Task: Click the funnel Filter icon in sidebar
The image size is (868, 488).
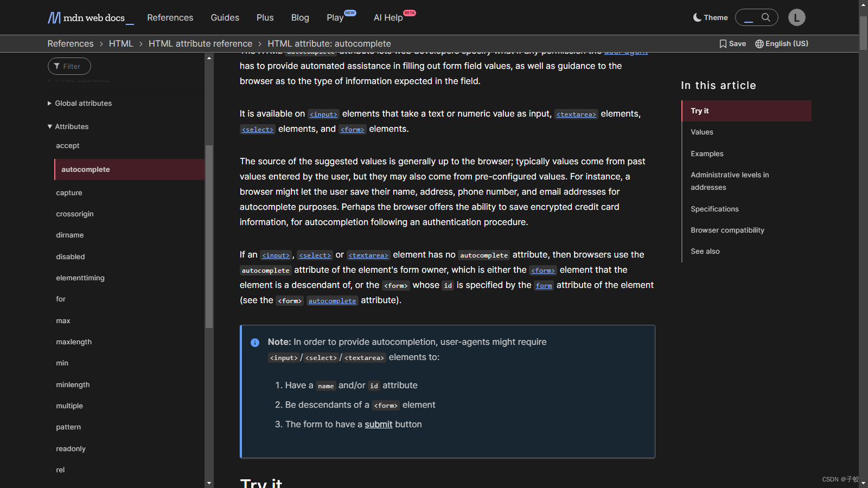Action: point(57,66)
